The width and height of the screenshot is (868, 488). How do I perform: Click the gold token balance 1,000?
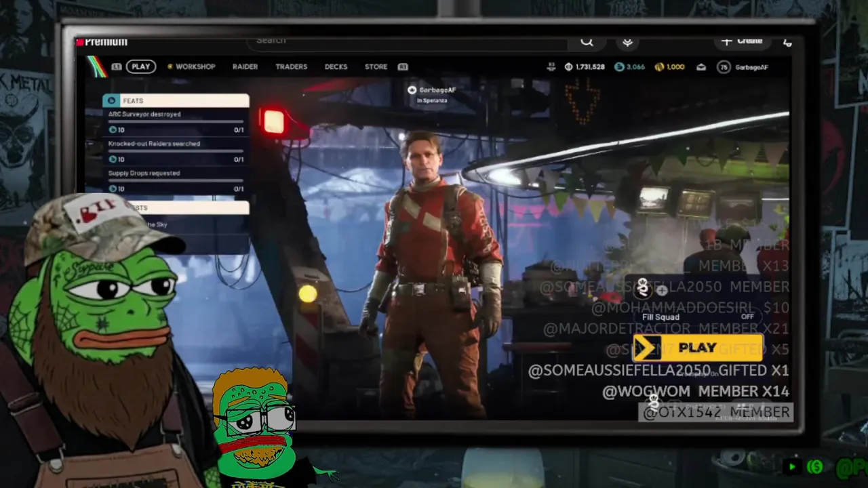[669, 67]
